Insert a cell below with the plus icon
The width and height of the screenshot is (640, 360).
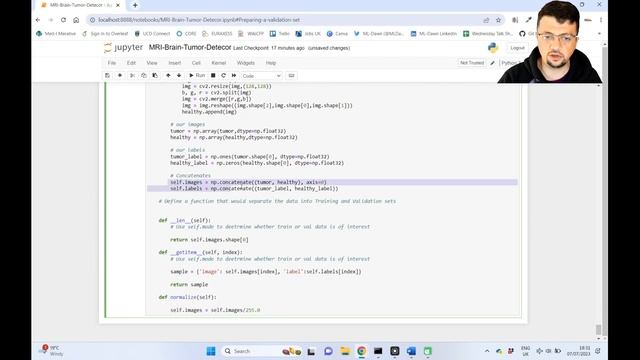point(120,76)
